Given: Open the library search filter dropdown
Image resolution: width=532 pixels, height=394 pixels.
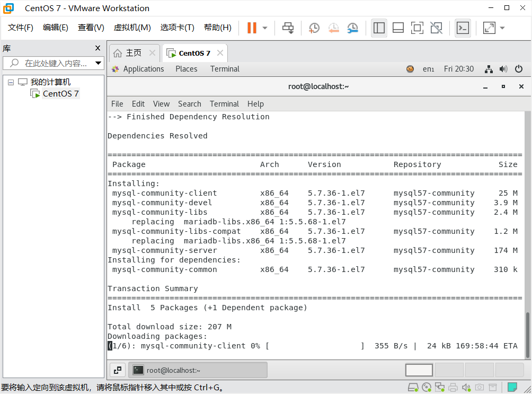Looking at the screenshot, I should [98, 63].
